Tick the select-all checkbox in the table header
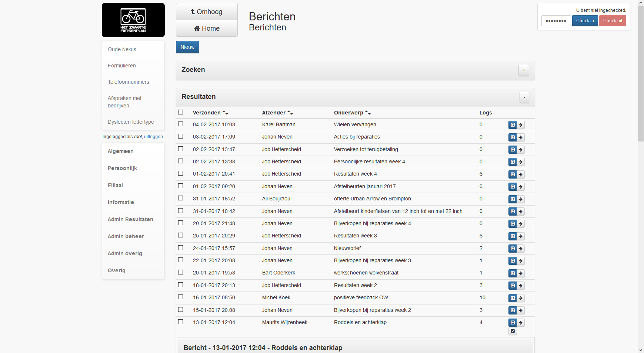This screenshot has width=644, height=353. [x=181, y=112]
